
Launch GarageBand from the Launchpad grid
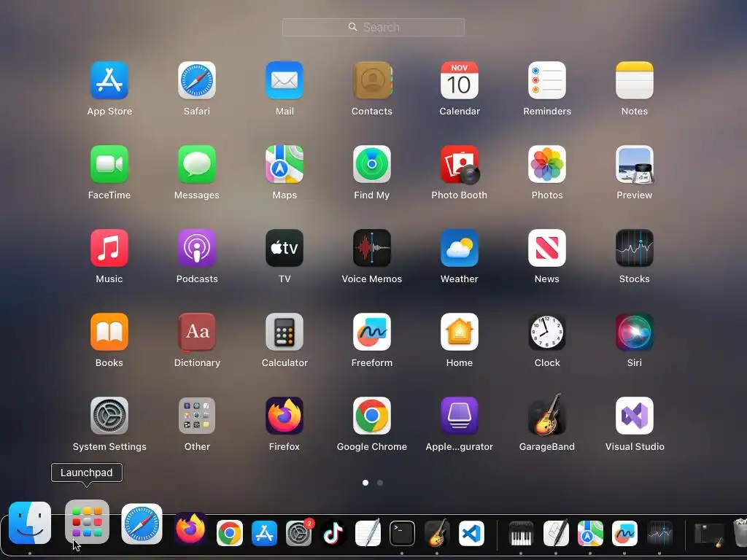(x=547, y=415)
